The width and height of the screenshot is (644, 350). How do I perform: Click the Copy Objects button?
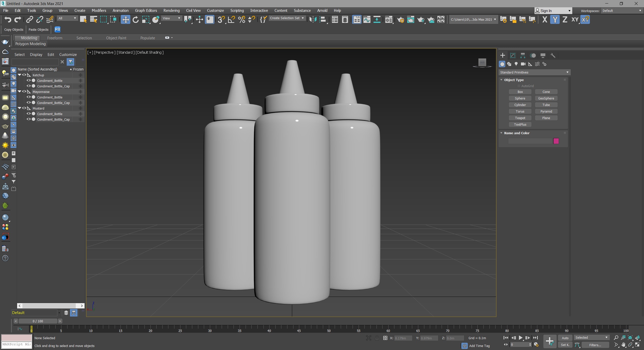(14, 29)
